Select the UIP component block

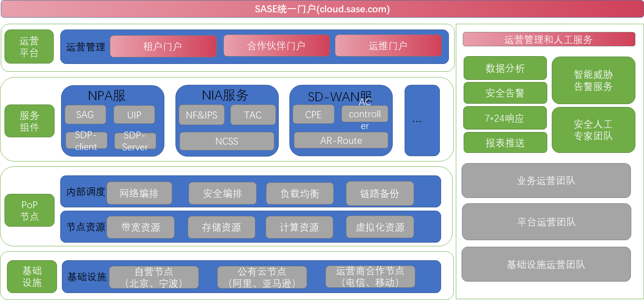coord(134,115)
